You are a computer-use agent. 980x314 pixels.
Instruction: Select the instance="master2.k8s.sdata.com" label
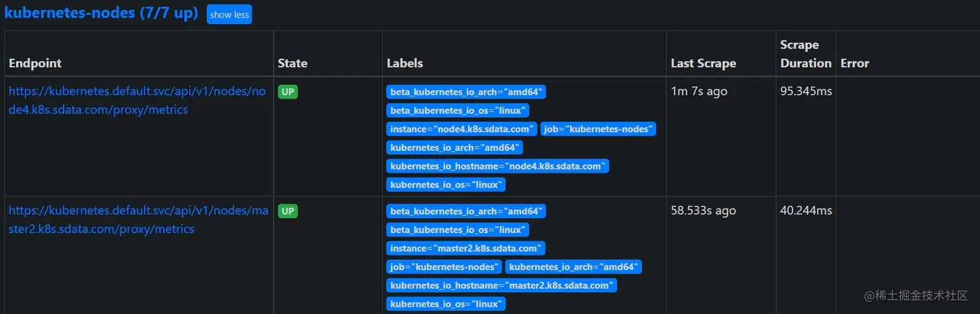466,248
